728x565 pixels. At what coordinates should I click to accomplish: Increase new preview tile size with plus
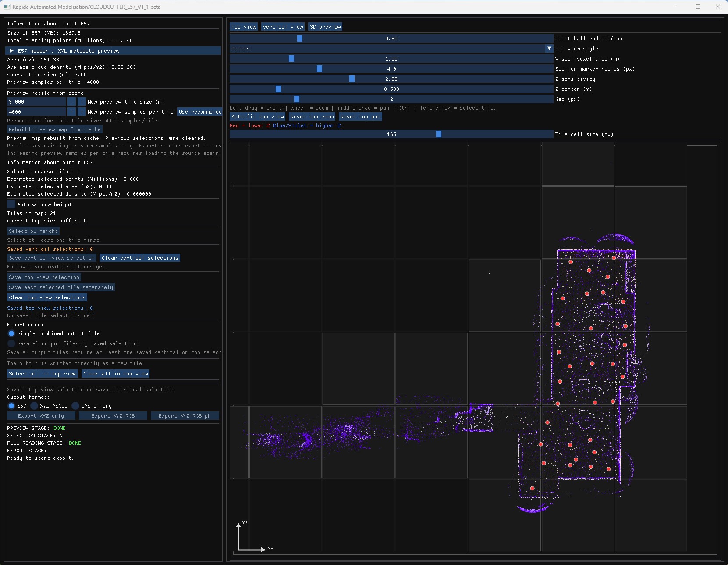pos(82,102)
